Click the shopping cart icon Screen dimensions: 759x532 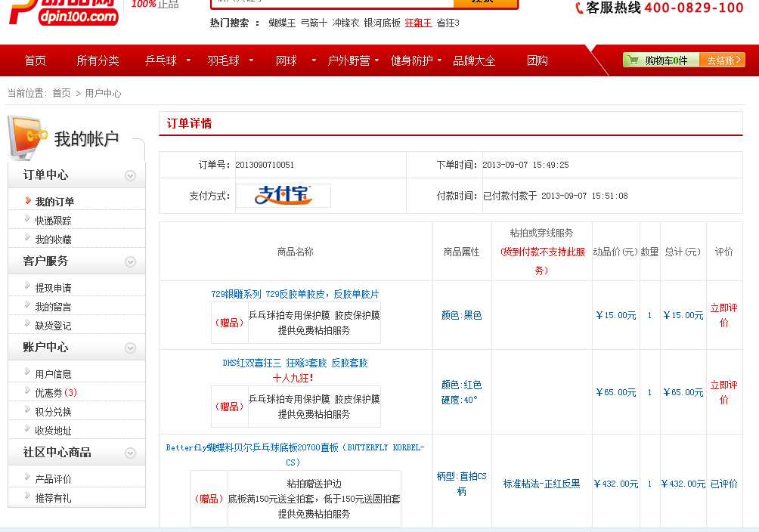point(632,60)
